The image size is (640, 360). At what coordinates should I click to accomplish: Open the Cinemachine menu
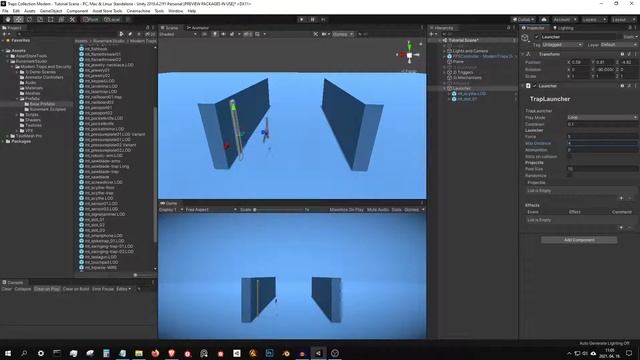(138, 11)
